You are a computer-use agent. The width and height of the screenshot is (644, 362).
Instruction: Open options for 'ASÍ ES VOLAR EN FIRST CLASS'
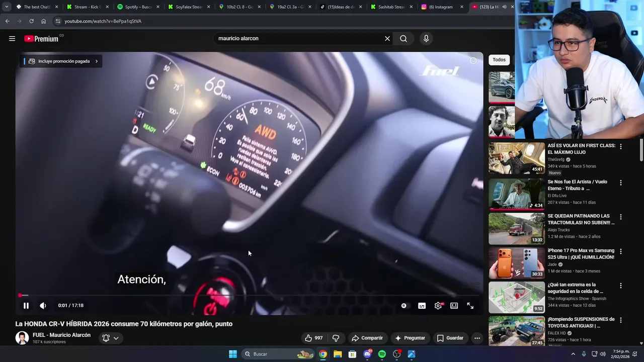pyautogui.click(x=621, y=146)
